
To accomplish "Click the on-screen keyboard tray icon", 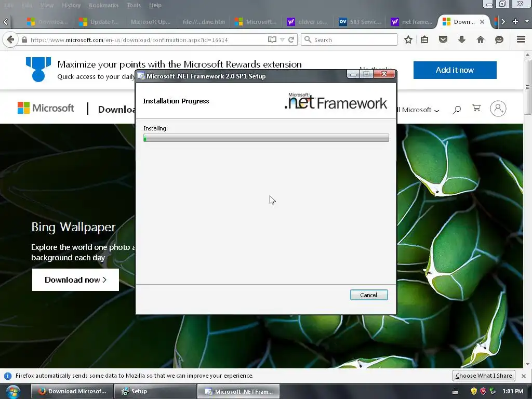I will (x=455, y=392).
